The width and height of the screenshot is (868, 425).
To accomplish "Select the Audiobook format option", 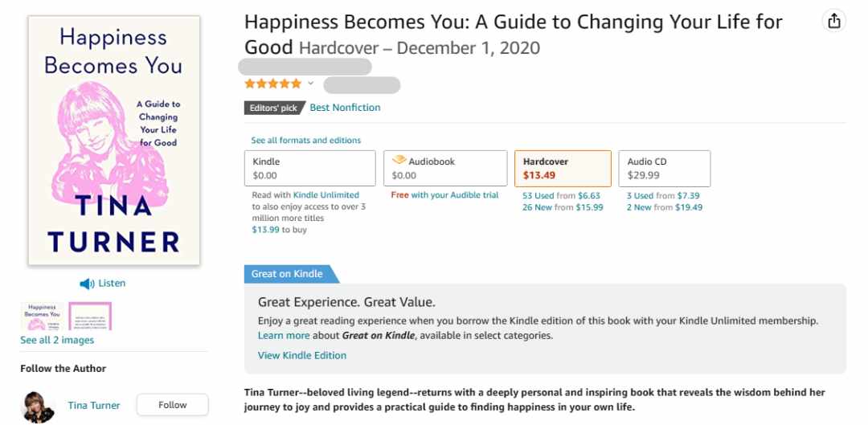I will (x=445, y=168).
